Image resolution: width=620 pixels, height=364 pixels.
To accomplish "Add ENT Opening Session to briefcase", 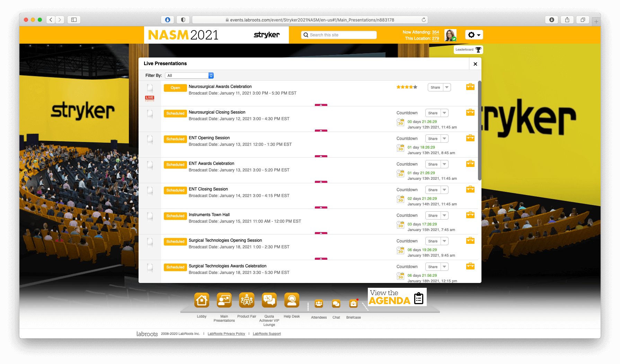I will point(470,138).
